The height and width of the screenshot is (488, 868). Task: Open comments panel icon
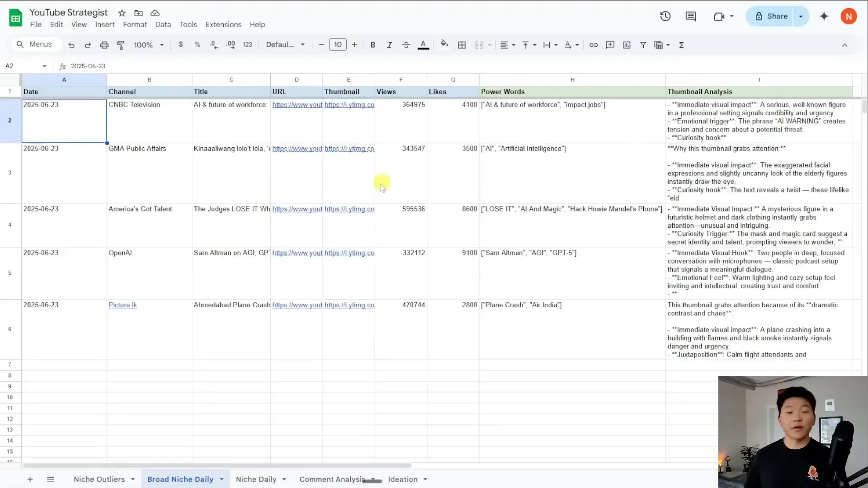[x=691, y=16]
